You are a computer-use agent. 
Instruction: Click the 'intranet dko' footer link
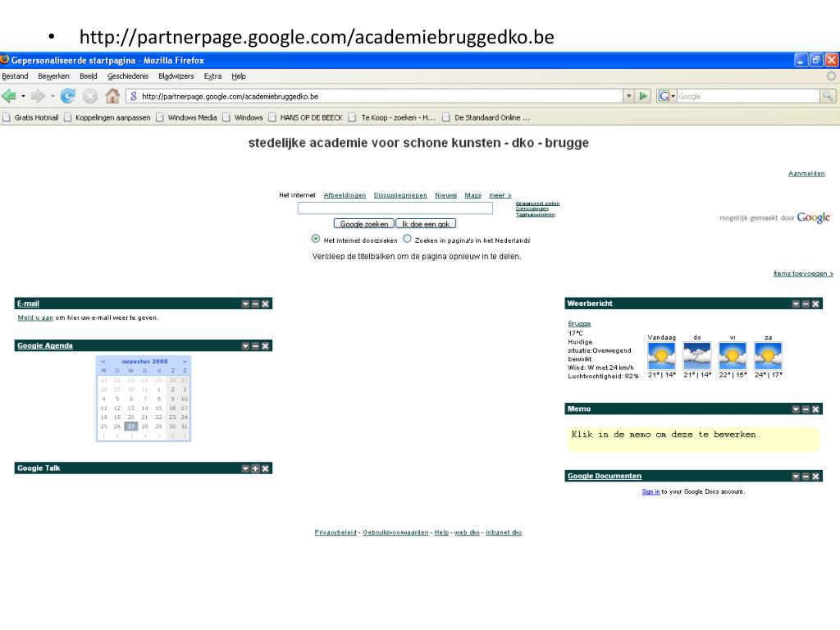click(x=504, y=532)
